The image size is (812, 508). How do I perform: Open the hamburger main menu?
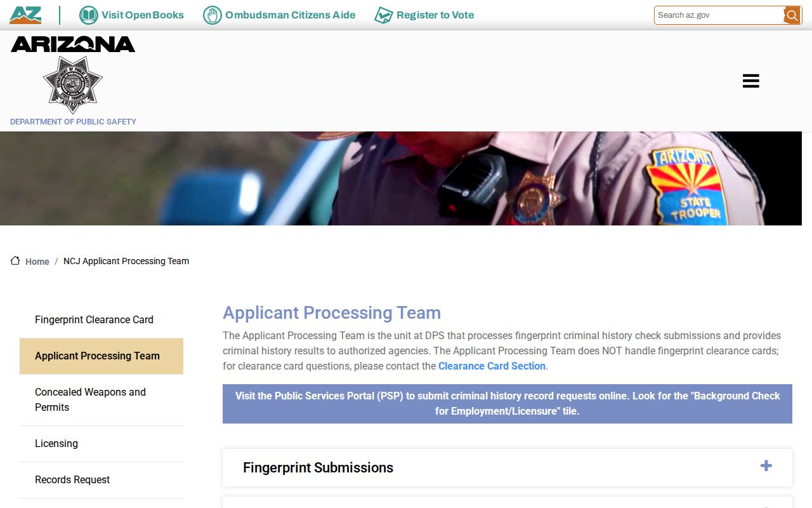point(750,81)
